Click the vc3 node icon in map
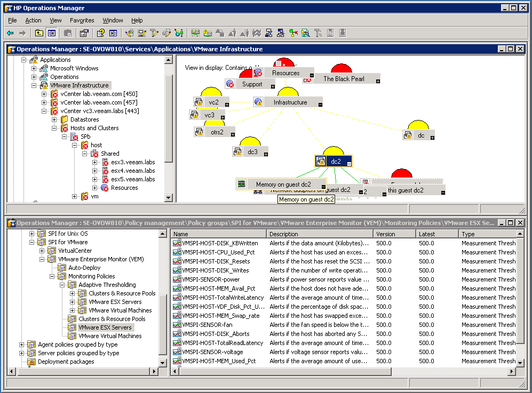Image resolution: width=532 pixels, height=393 pixels. point(194,115)
